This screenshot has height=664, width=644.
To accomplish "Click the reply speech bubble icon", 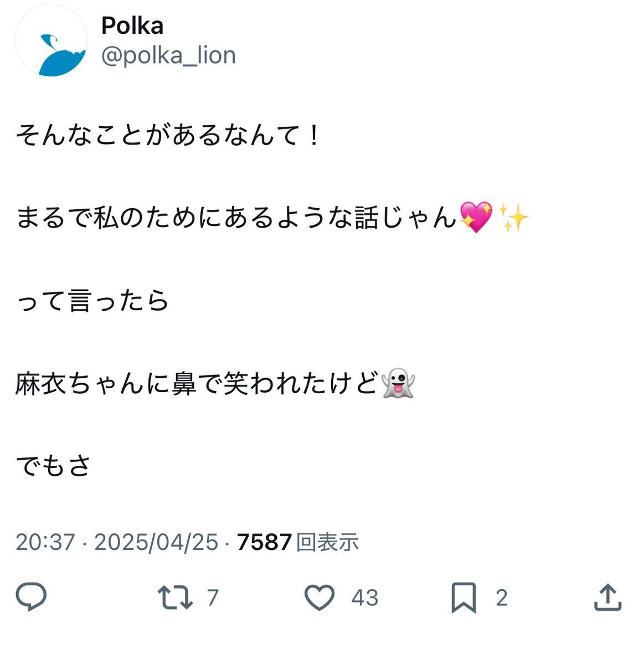I will click(31, 598).
